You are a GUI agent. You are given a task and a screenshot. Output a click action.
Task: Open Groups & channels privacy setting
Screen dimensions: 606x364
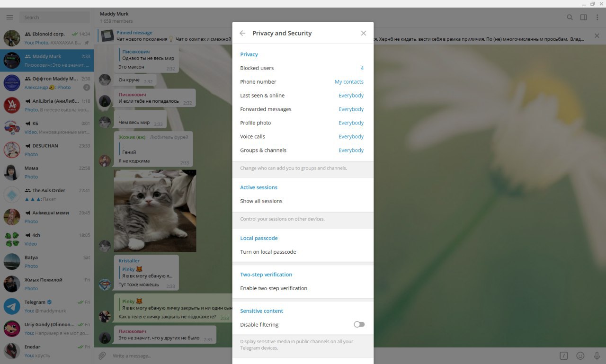click(303, 151)
